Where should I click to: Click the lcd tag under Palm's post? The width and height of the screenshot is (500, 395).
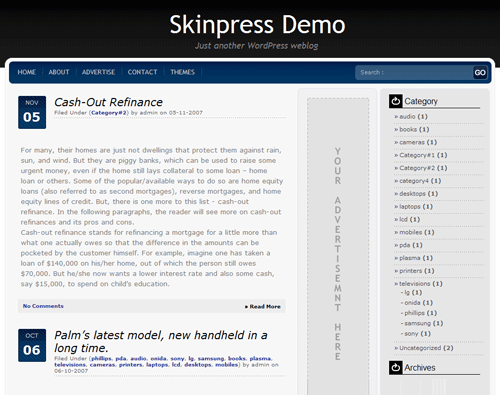click(x=176, y=365)
